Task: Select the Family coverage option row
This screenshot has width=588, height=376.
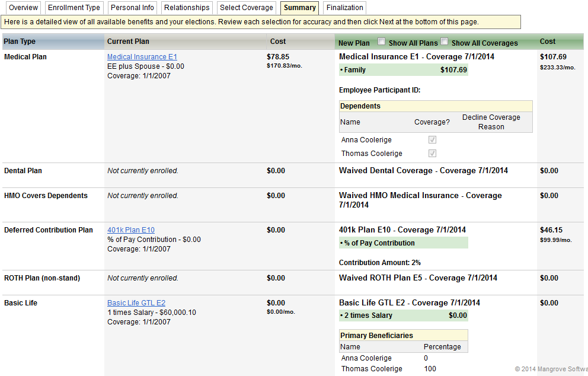Action: pyautogui.click(x=403, y=70)
